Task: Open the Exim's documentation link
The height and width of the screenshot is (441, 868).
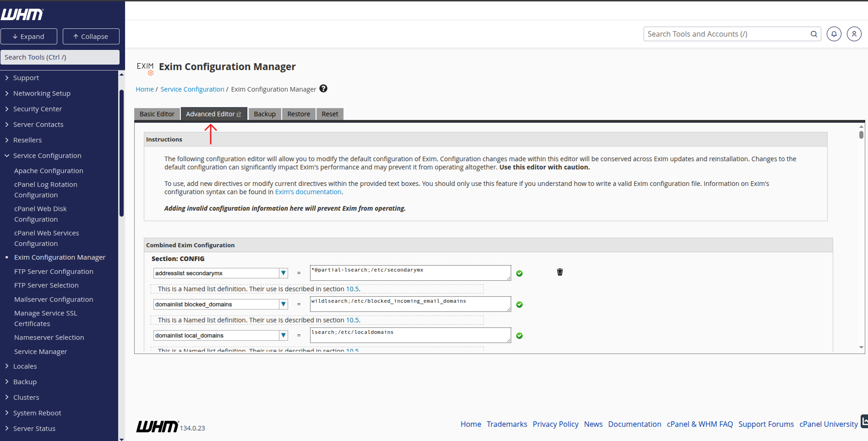Action: click(x=308, y=192)
